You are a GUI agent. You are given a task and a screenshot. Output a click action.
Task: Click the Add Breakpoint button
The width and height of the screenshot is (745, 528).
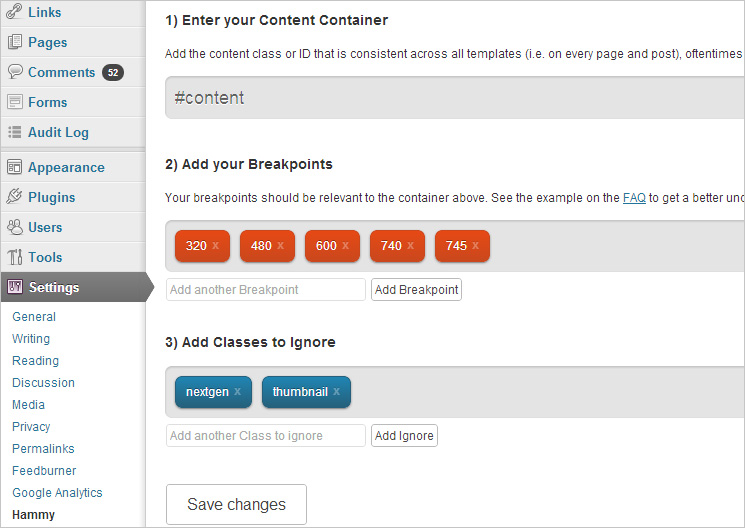coord(416,289)
